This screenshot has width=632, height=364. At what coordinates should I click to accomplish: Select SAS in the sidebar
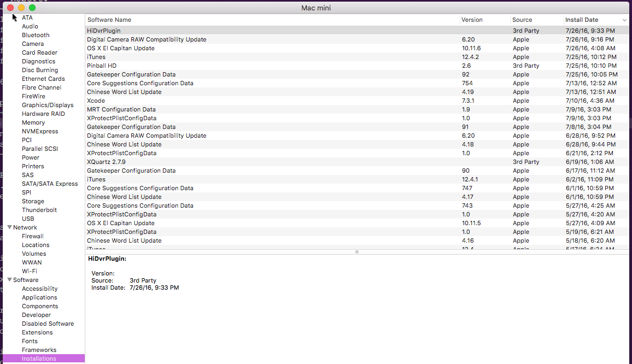[28, 175]
